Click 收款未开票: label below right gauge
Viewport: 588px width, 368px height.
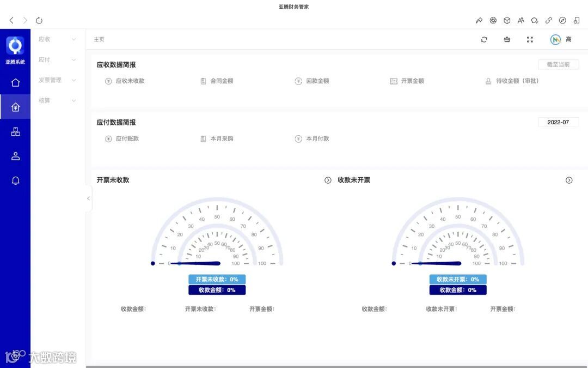coord(442,309)
